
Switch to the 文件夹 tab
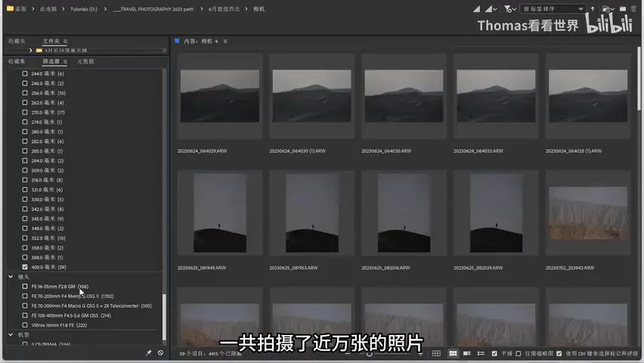pos(51,41)
